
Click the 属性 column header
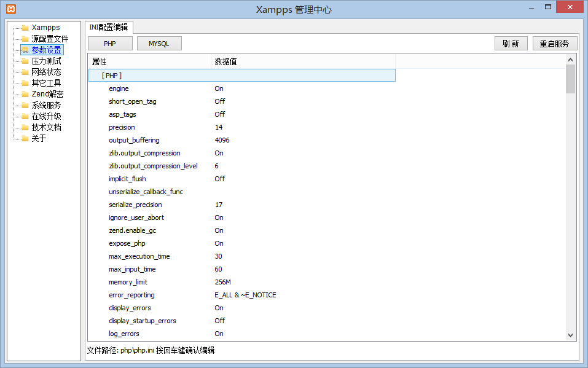click(150, 61)
